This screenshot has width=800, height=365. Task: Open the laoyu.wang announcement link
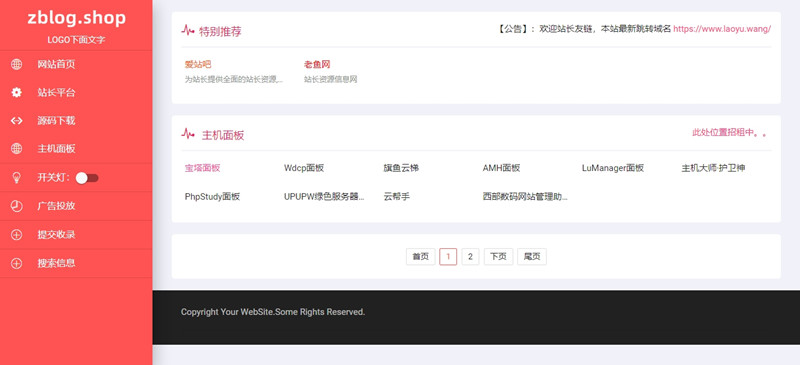pos(722,29)
